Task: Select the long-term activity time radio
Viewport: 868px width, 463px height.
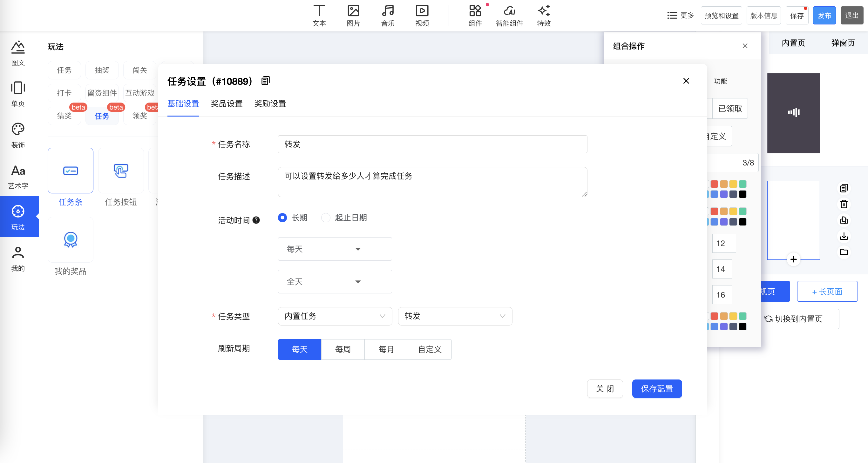Action: click(x=282, y=218)
